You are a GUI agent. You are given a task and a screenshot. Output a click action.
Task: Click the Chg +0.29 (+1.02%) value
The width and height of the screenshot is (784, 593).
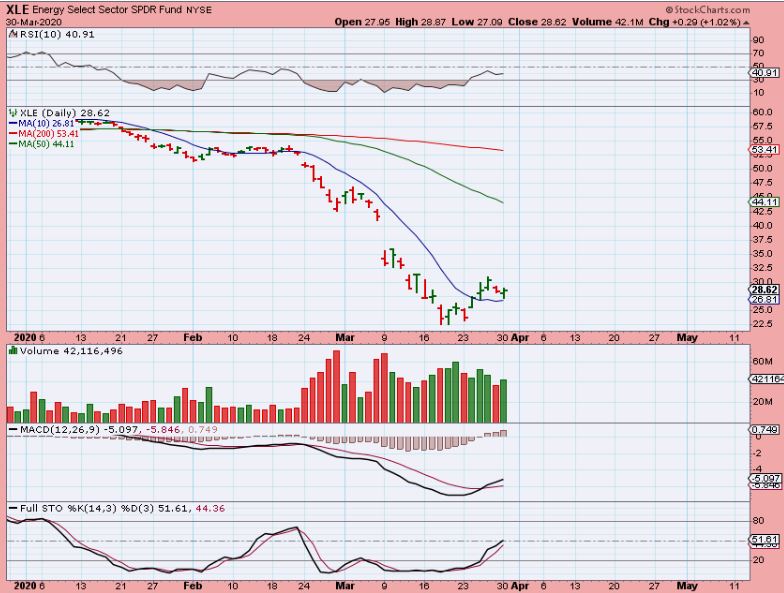694,22
